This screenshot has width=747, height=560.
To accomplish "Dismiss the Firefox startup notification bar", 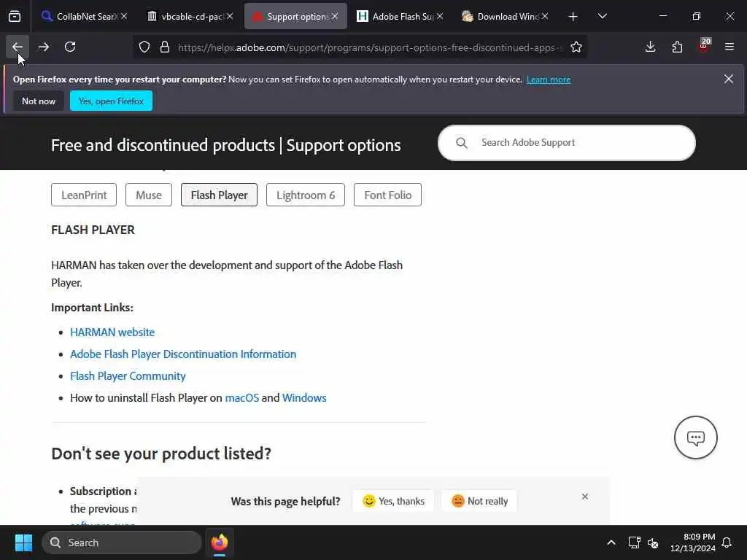I will pos(729,79).
